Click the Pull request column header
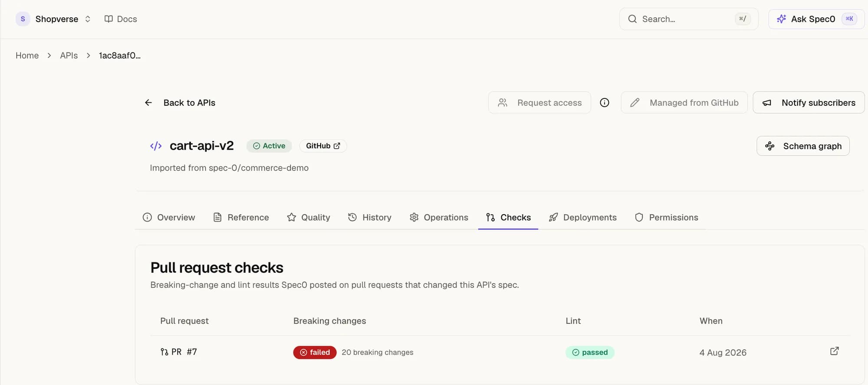The image size is (868, 385). point(184,321)
